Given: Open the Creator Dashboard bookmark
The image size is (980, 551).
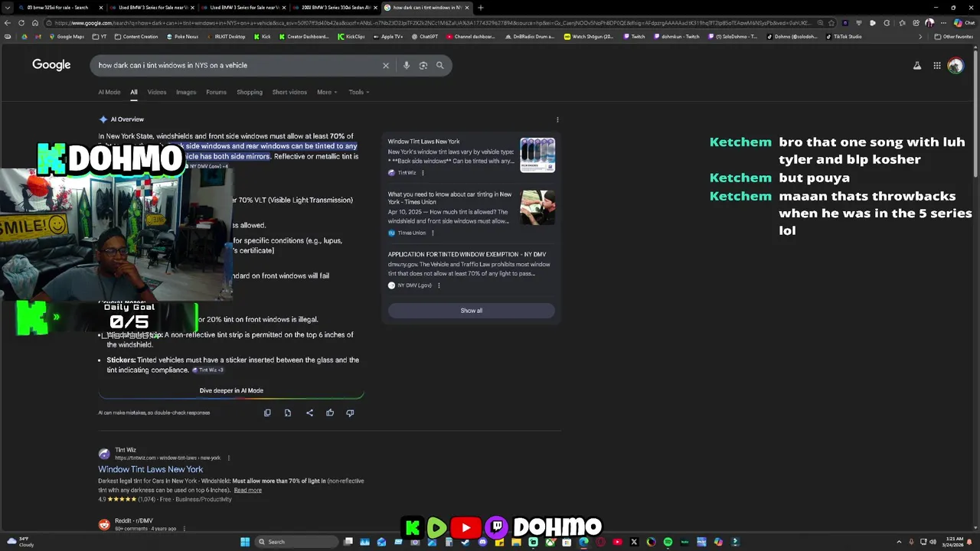Looking at the screenshot, I should coord(303,37).
